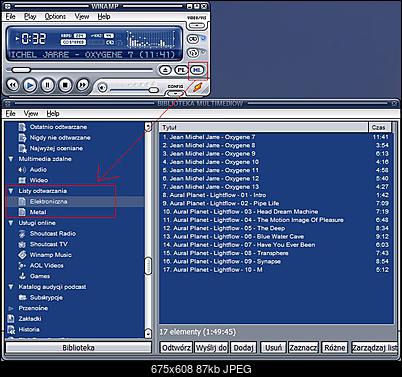Open the Zaznacz button menu
Screen dimensions: 402x377
303,348
